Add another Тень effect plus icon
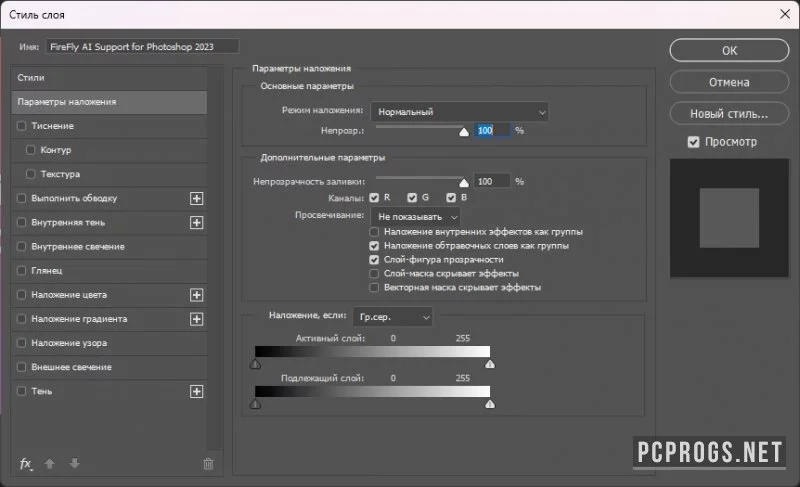This screenshot has width=800, height=487. 196,392
